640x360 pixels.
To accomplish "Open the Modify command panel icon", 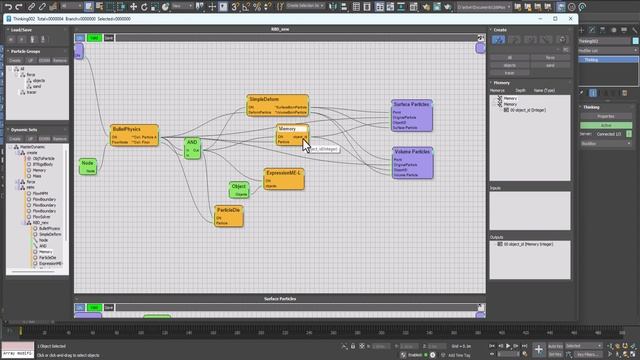I will [592, 30].
